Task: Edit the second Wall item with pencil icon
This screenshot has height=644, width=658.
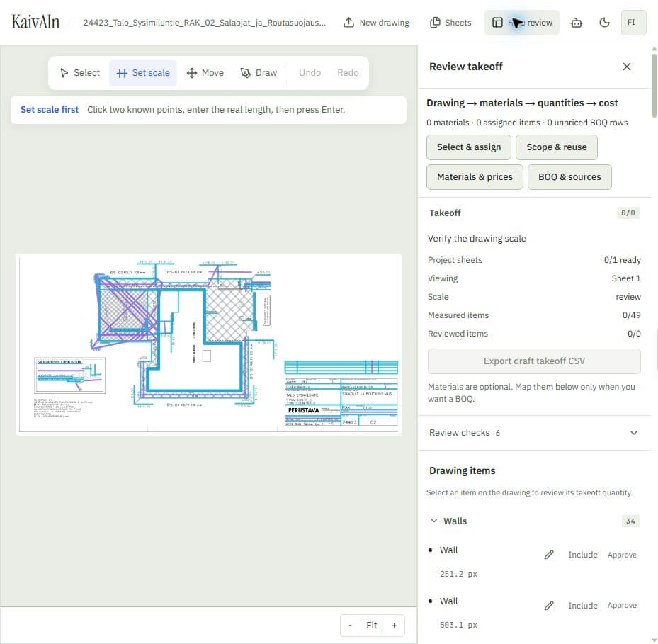Action: [x=548, y=605]
